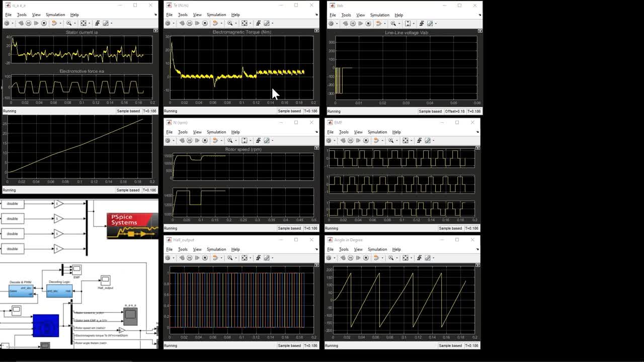Pause simulation from is_a e_a scope toolbar

(x=28, y=23)
